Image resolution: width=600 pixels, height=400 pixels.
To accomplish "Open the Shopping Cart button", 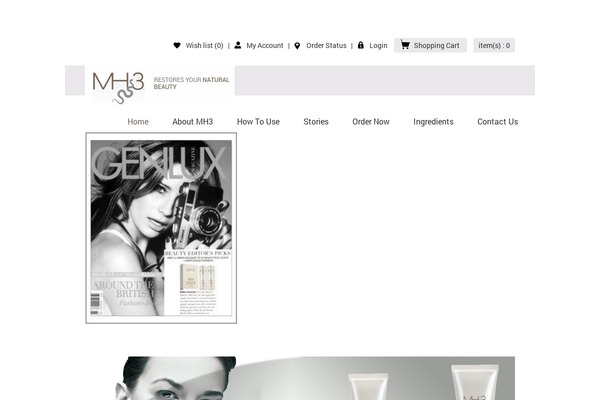I will (430, 45).
